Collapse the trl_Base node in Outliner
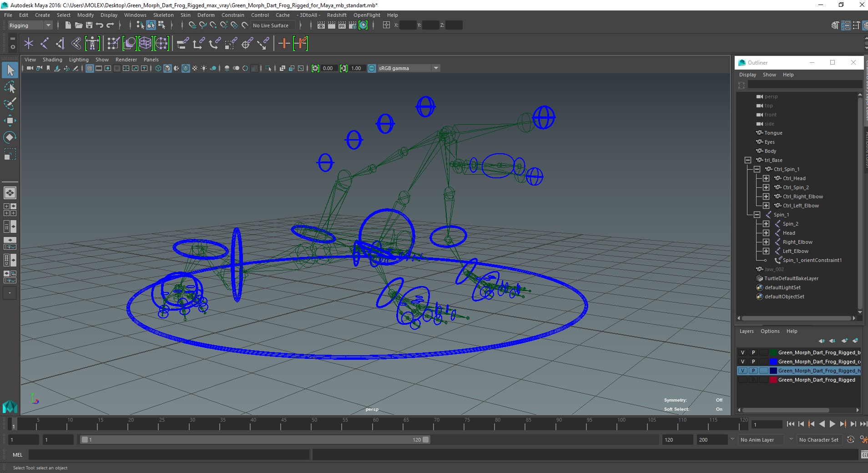Screen dimensions: 868x473 pyautogui.click(x=747, y=160)
